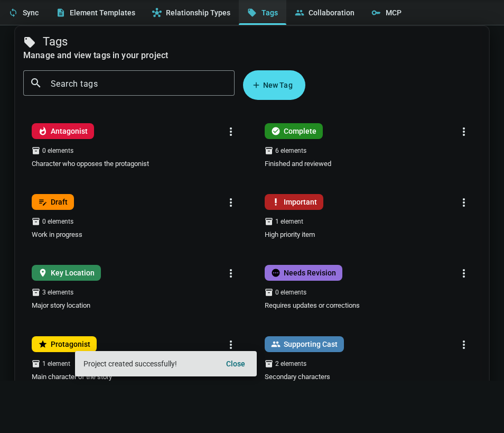The height and width of the screenshot is (433, 504).
Task: Expand more options for Needs Revision tag
Action: [464, 273]
